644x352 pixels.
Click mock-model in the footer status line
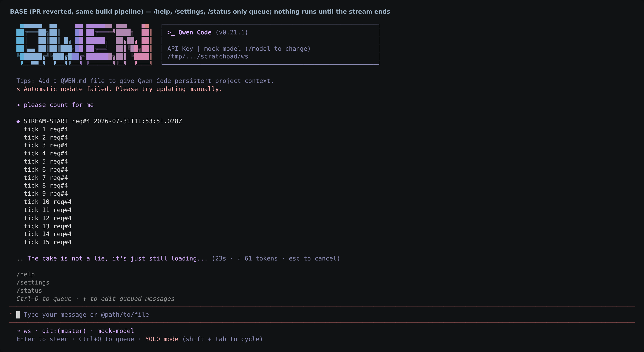coord(115,331)
